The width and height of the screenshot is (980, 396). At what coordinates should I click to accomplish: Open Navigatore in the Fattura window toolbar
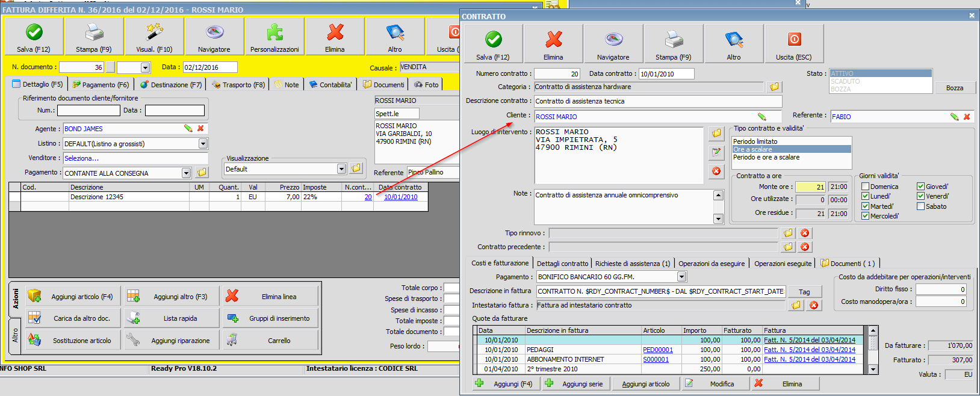pos(214,37)
